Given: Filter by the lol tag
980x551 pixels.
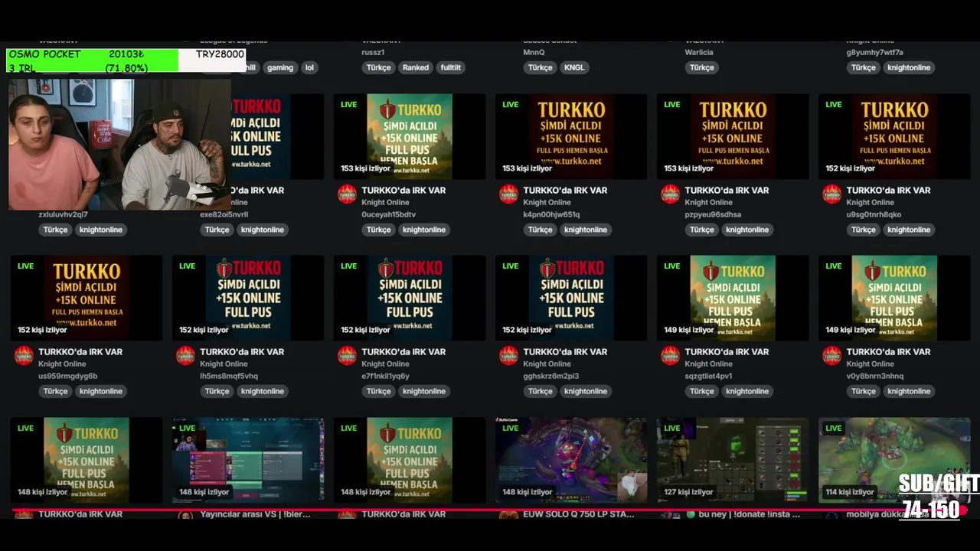Looking at the screenshot, I should point(309,67).
